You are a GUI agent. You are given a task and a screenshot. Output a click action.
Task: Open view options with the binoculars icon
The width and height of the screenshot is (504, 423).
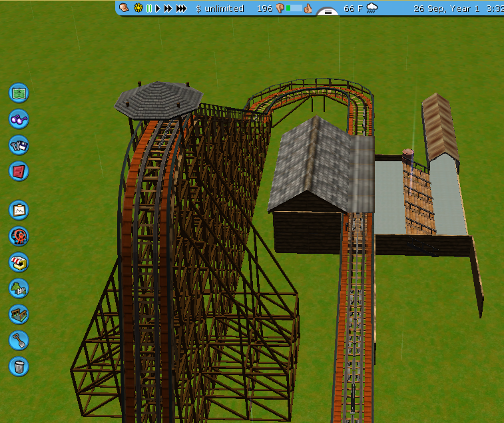(19, 119)
